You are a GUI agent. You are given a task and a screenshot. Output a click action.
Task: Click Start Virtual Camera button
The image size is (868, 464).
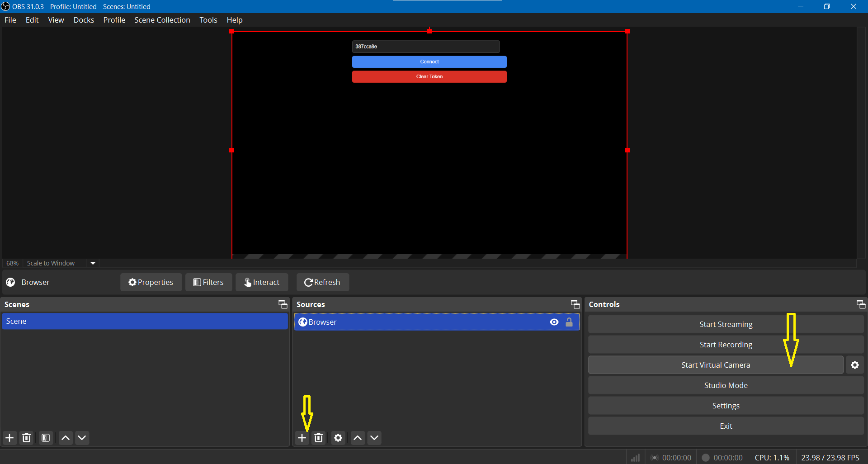716,365
